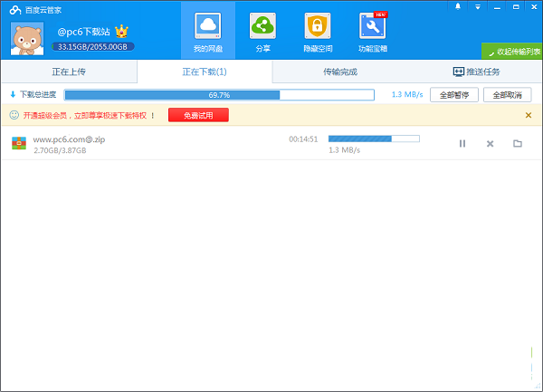The width and height of the screenshot is (543, 392).
Task: Collapse list with 收起传输列表 button
Action: pos(512,52)
